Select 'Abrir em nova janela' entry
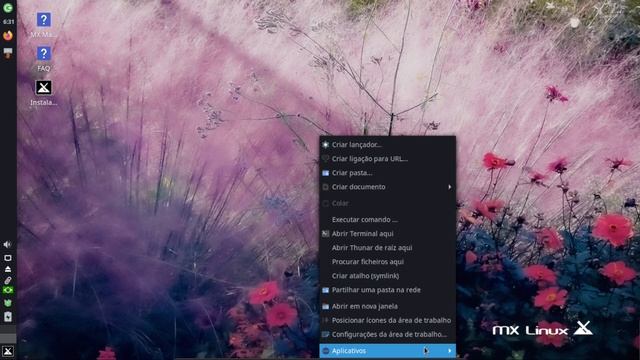Image resolution: width=640 pixels, height=360 pixels. (387, 306)
